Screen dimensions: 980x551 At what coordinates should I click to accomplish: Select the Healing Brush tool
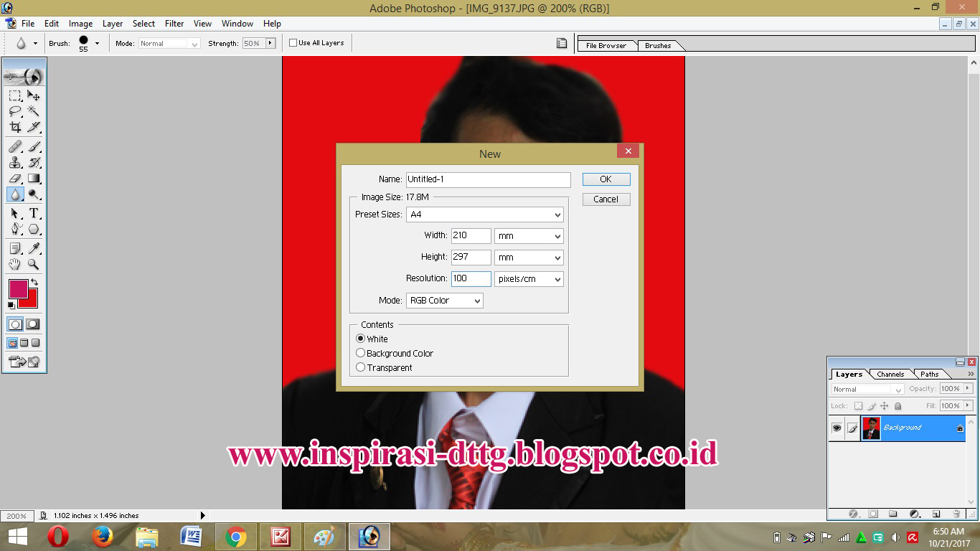pyautogui.click(x=15, y=146)
